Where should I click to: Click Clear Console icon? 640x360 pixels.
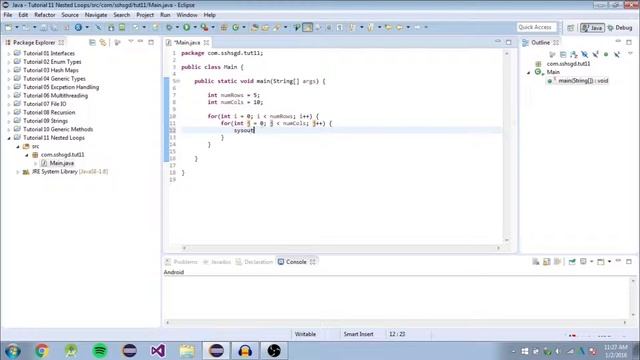click(536, 262)
